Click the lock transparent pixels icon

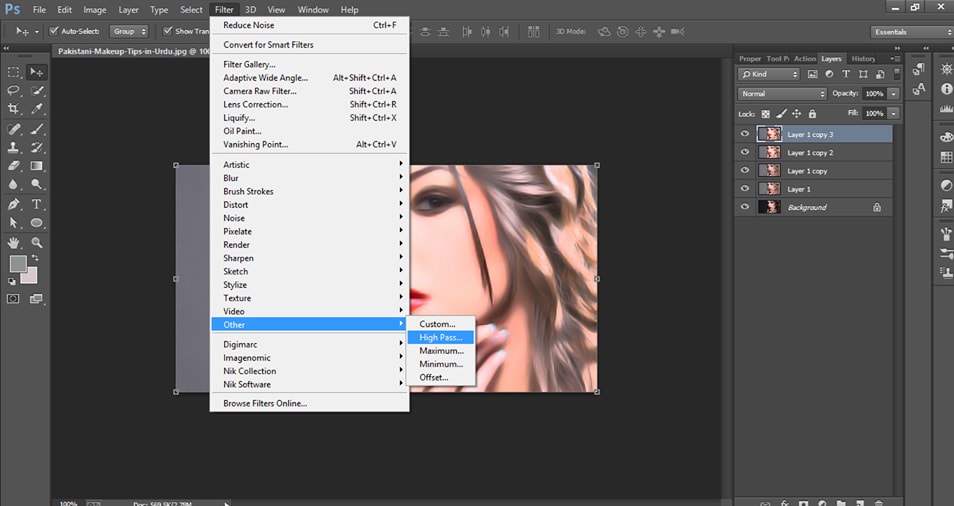coord(766,114)
